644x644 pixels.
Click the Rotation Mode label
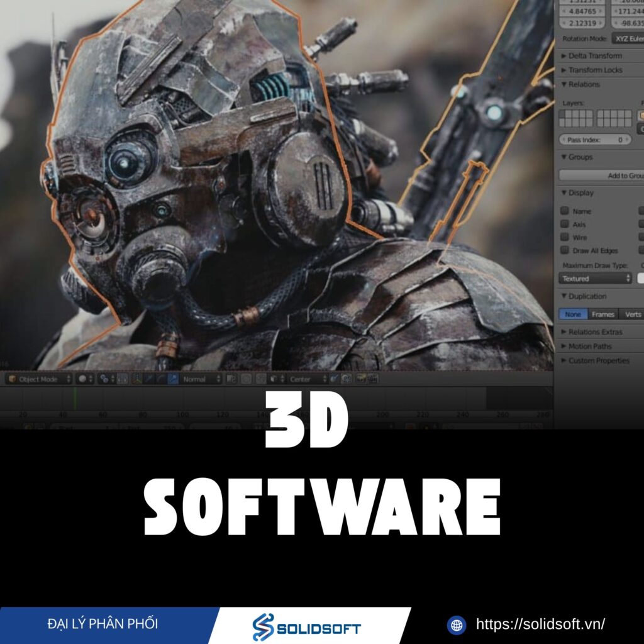(584, 38)
